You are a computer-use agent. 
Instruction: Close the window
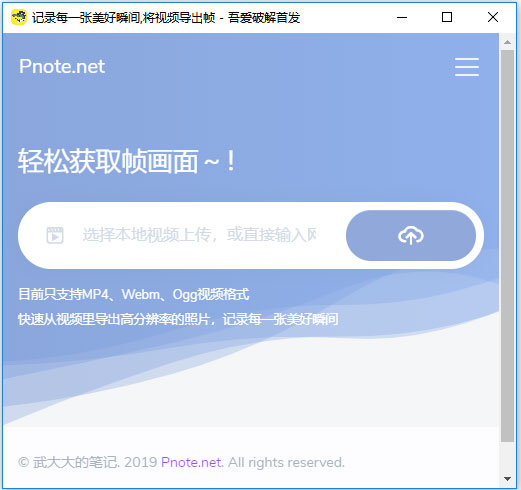coord(493,17)
